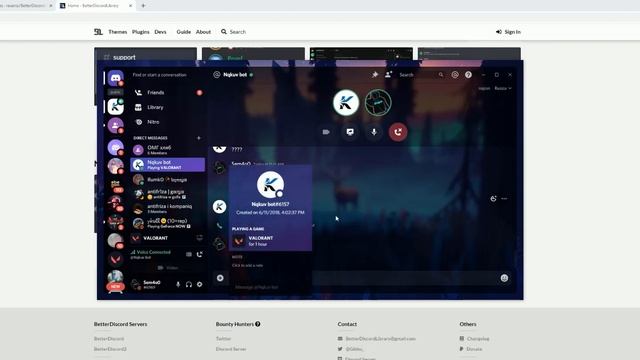Image resolution: width=640 pixels, height=360 pixels.
Task: Click noise suppression icon beside Voice Connected
Action: click(x=189, y=254)
